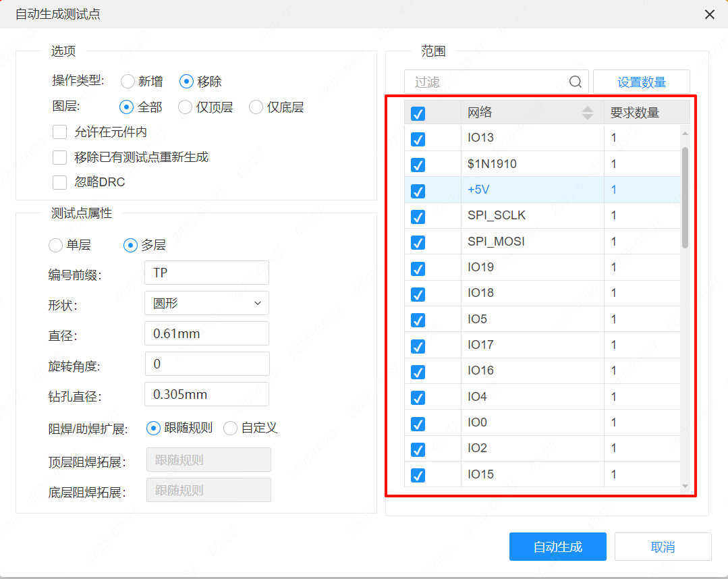Choose 自定义 for solder mask expansion
Image resolution: width=728 pixels, height=579 pixels.
coord(230,427)
